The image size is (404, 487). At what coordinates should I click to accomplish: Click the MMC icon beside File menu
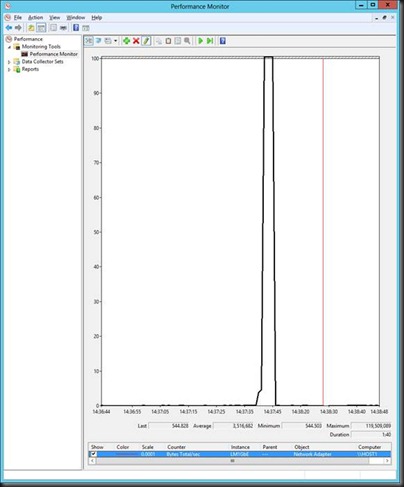pyautogui.click(x=8, y=17)
